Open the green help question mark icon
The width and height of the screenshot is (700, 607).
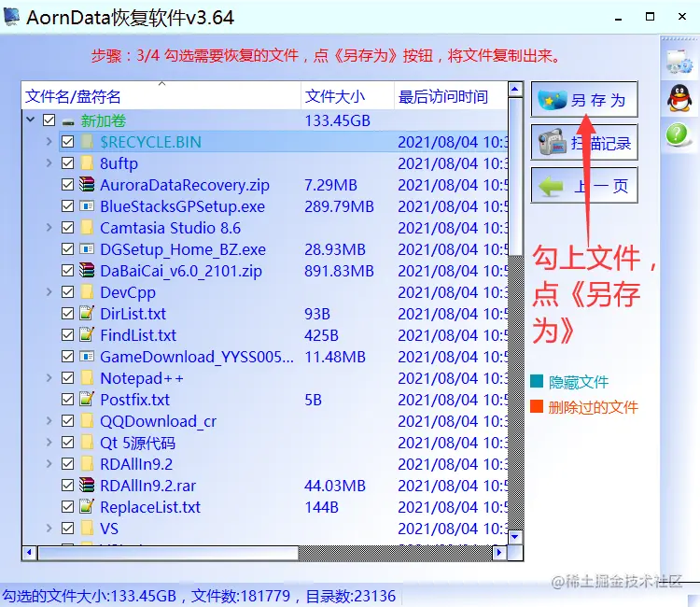tap(678, 134)
